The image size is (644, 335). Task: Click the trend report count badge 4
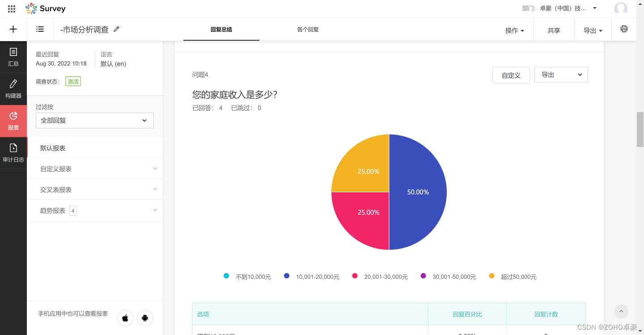[73, 210]
